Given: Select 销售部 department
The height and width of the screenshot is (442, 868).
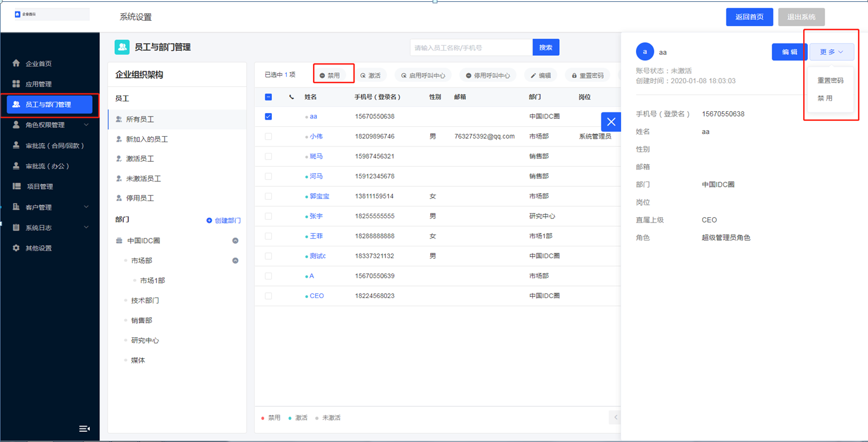Looking at the screenshot, I should tap(142, 321).
